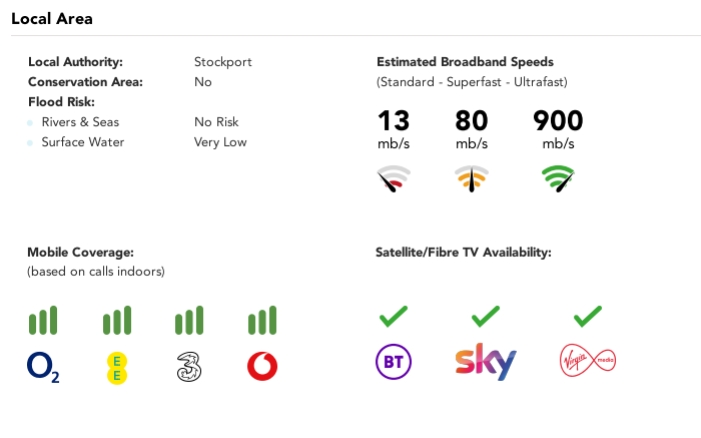Click the green ultrafast speed gauge icon

click(x=558, y=180)
